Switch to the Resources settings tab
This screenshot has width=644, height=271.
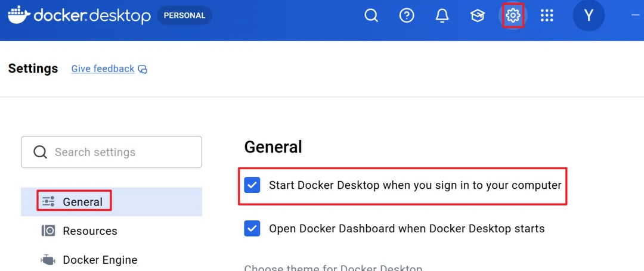pyautogui.click(x=112, y=231)
